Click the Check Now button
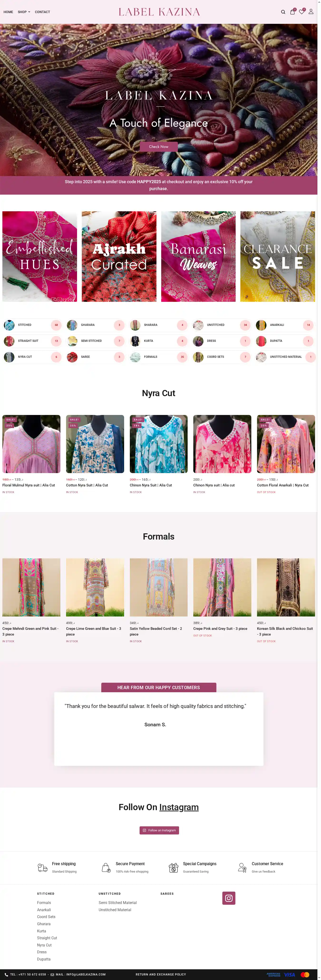Screen dimensions: 321x980 click(158, 147)
